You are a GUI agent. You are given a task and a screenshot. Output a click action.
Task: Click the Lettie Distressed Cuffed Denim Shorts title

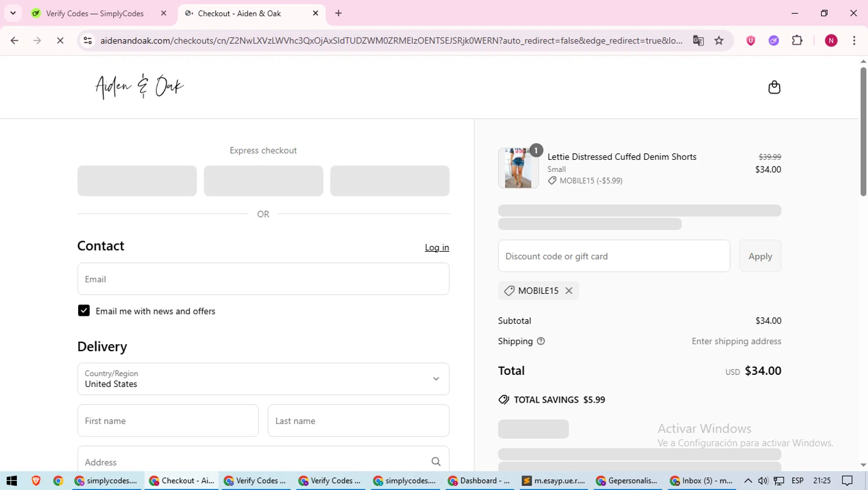(x=622, y=157)
